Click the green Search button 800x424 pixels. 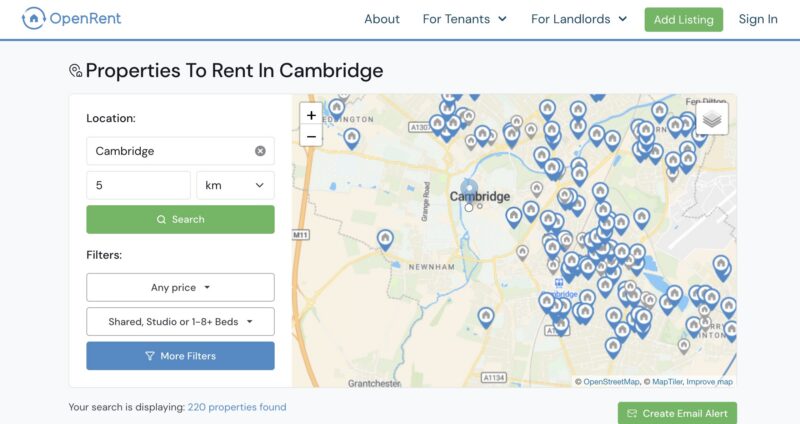pyautogui.click(x=180, y=219)
